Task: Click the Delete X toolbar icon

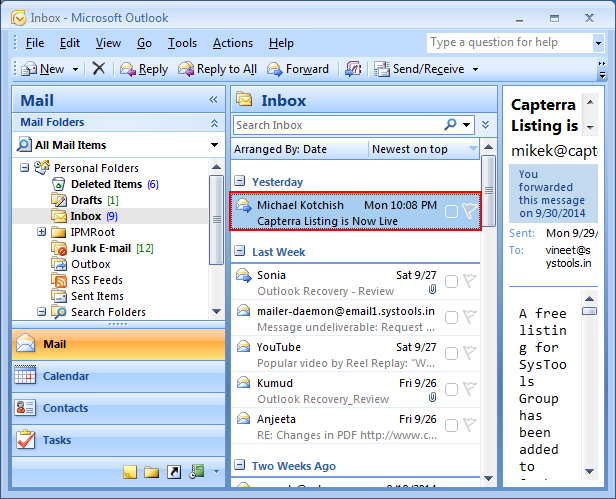Action: pyautogui.click(x=98, y=68)
